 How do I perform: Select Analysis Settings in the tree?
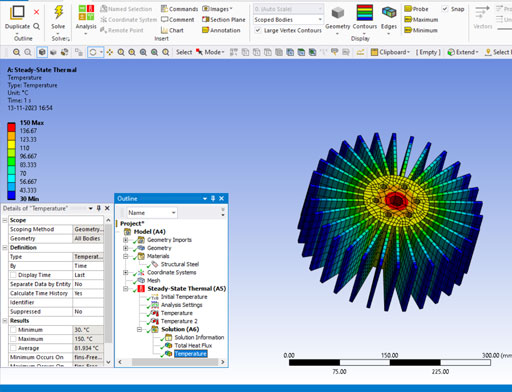pos(182,305)
